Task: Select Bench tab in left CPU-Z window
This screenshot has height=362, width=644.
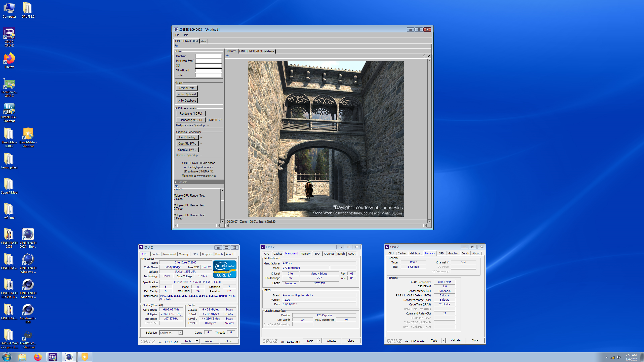Action: click(x=219, y=254)
